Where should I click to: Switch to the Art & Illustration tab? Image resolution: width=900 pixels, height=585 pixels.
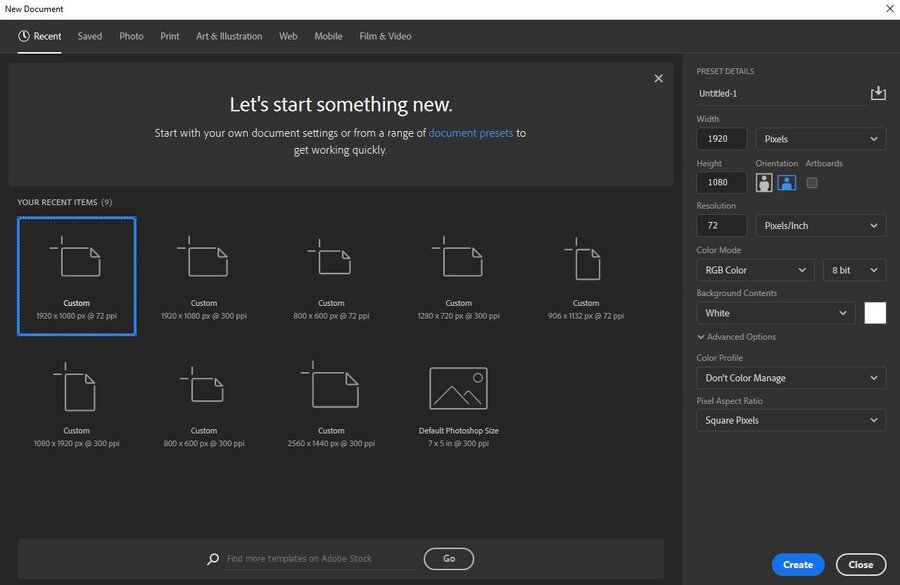point(229,36)
